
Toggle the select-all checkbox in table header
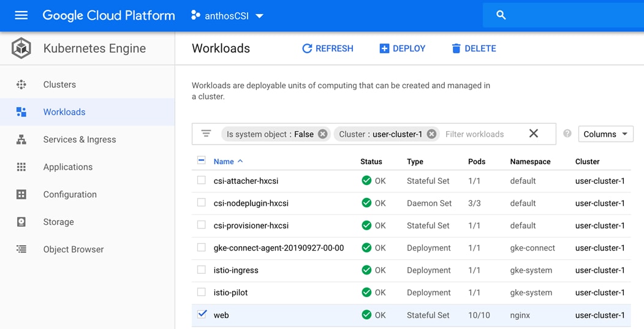coord(201,160)
